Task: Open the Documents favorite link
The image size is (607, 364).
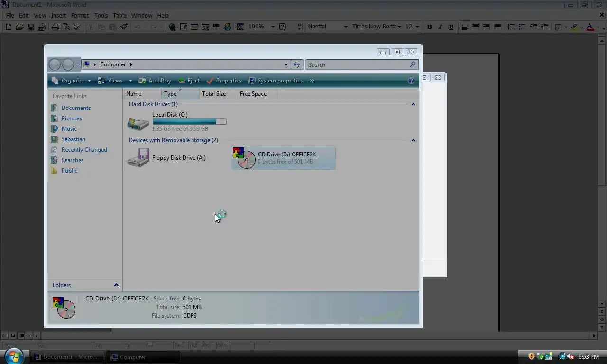Action: (x=76, y=108)
